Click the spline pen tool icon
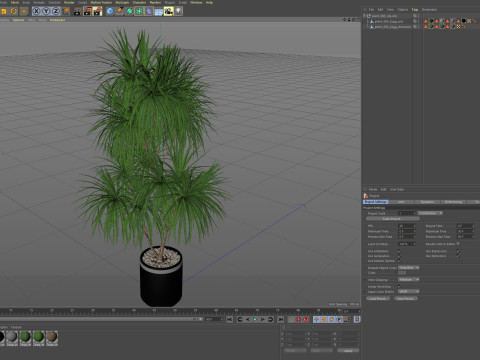Viewport: 480px width, 360px height. (119, 11)
